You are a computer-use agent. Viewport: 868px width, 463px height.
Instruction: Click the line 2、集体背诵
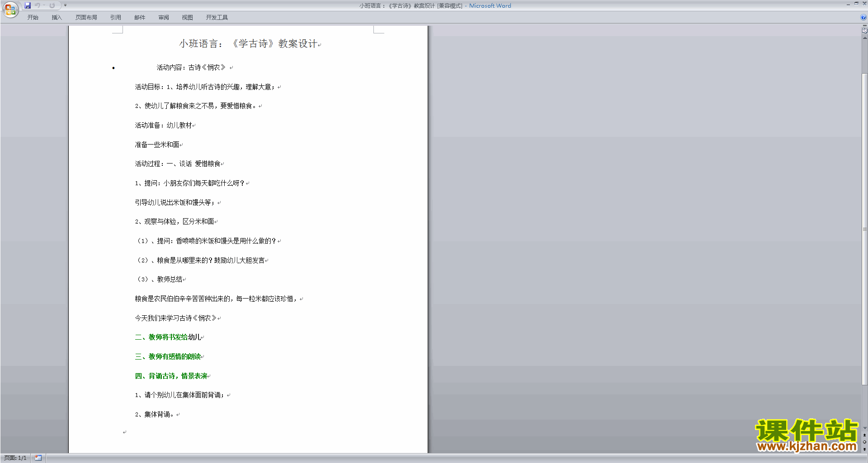click(155, 415)
